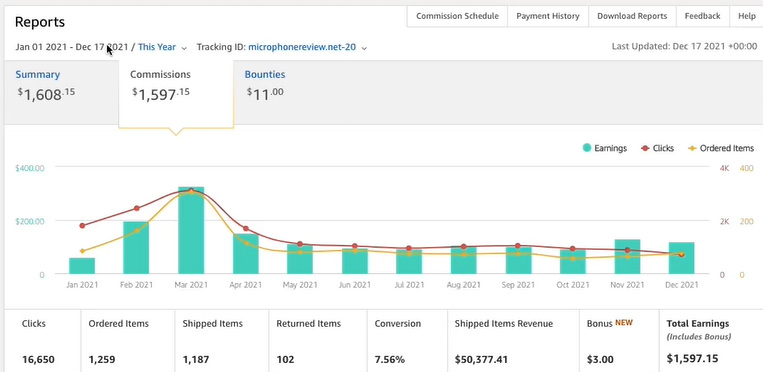
Task: Toggle the Clicks series in the legend
Action: pos(646,148)
